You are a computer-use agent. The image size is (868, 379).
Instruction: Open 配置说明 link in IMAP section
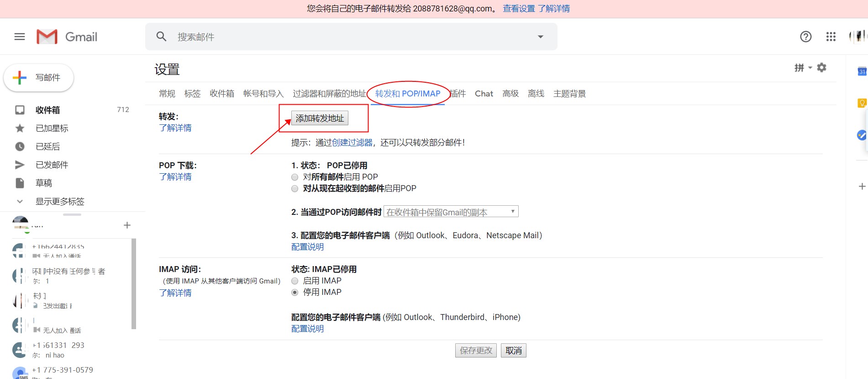308,329
